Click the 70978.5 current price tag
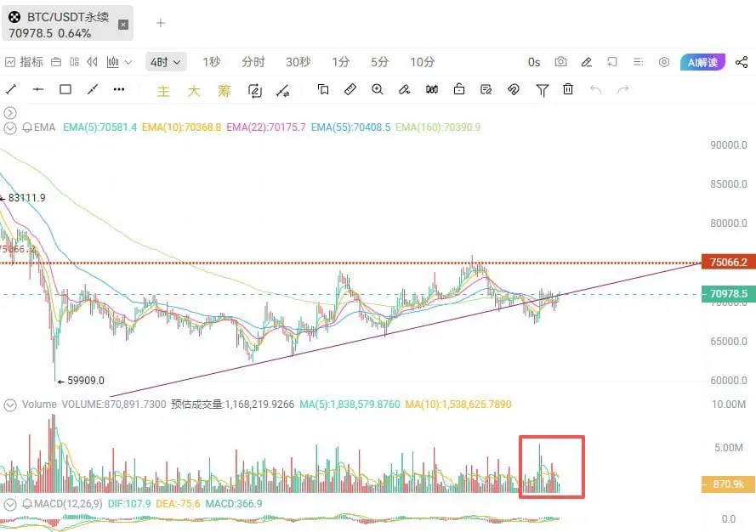The height and width of the screenshot is (532, 756). 728,293
